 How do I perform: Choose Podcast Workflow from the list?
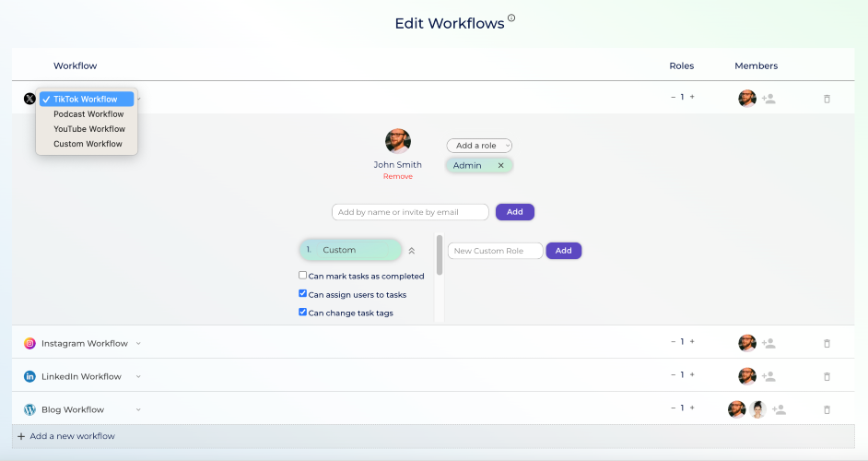point(87,114)
